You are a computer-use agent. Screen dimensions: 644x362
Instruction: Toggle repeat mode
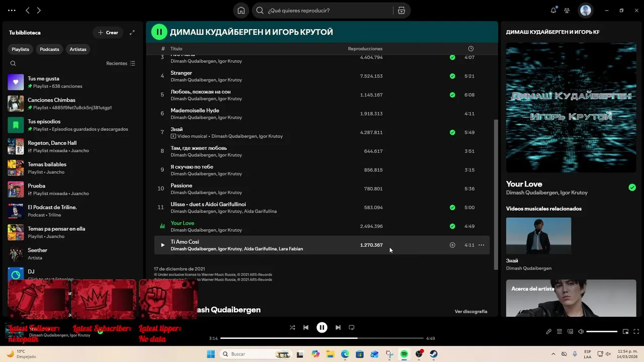[352, 327]
